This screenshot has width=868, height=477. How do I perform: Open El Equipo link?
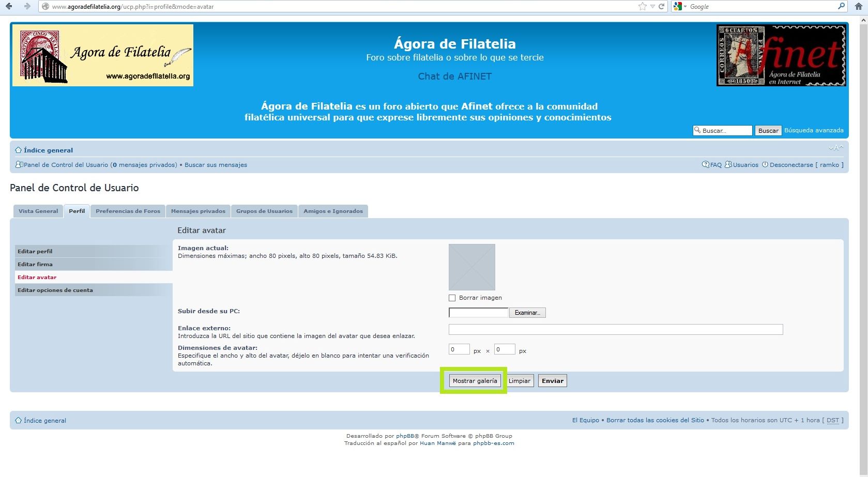point(586,420)
